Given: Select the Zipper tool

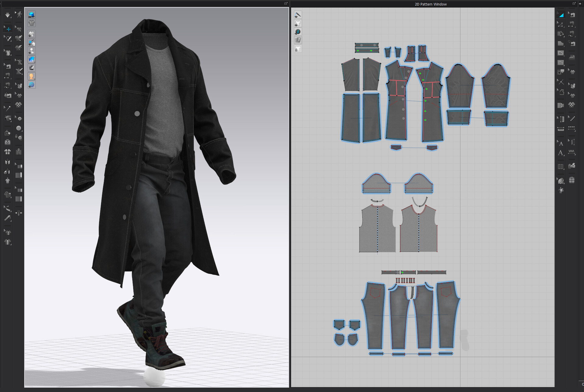Looking at the screenshot, I should [x=19, y=151].
